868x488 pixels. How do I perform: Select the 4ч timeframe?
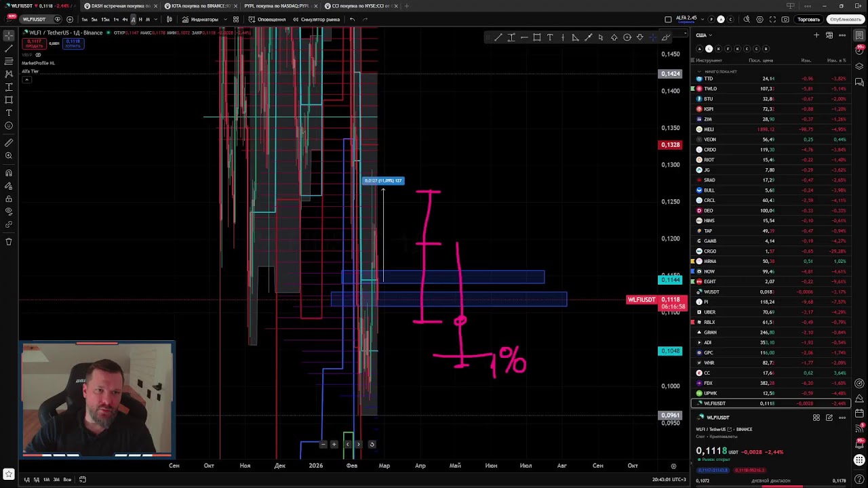(125, 19)
